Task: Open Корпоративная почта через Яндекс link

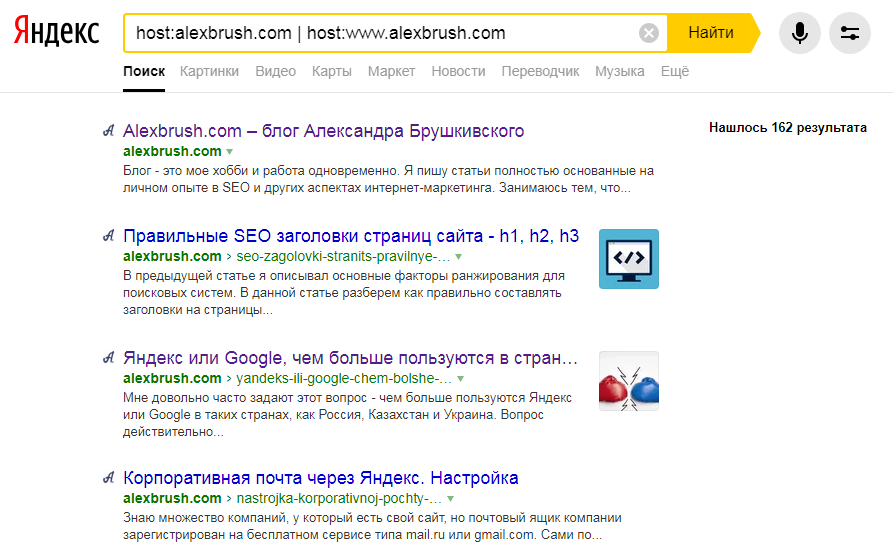Action: [x=321, y=477]
